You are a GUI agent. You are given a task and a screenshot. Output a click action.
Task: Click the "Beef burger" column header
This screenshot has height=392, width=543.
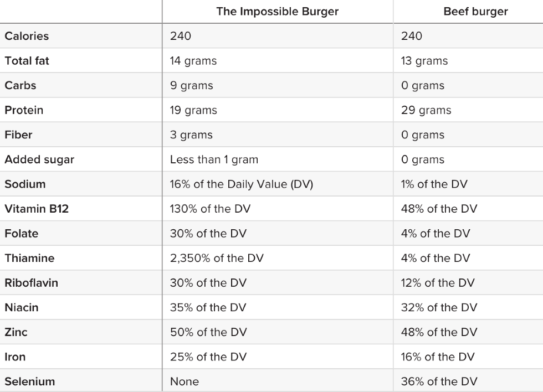[475, 12]
